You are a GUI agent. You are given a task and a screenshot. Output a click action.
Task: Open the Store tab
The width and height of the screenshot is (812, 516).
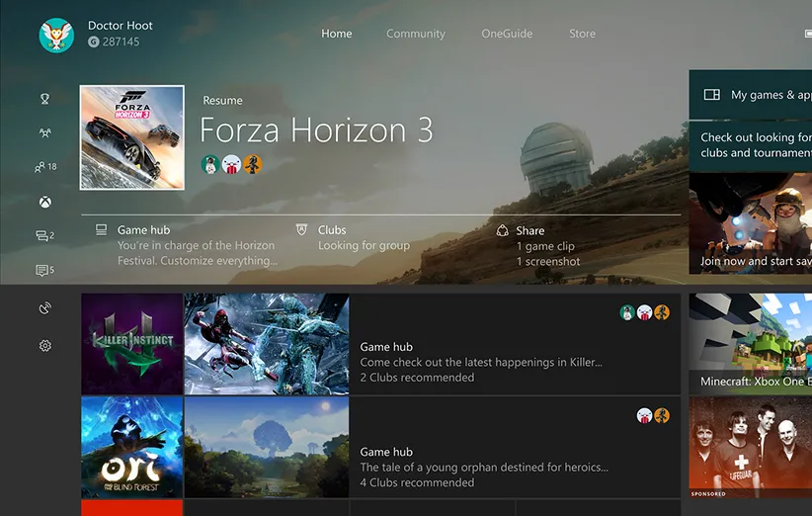[x=582, y=34]
